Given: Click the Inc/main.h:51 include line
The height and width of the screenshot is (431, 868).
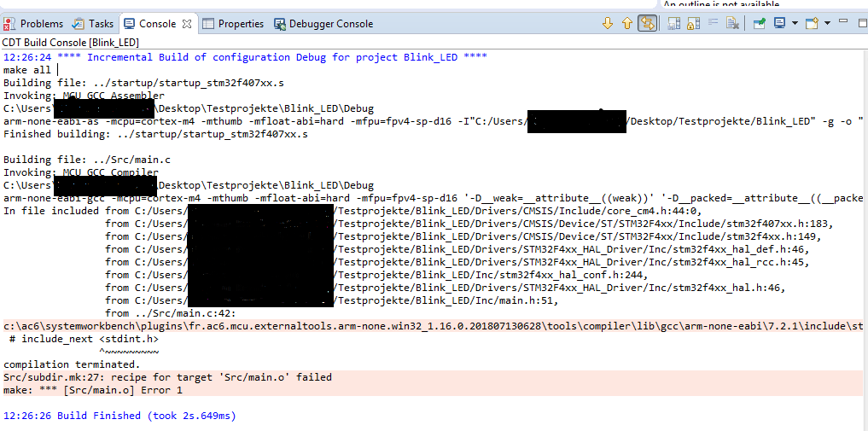Looking at the screenshot, I should (x=331, y=300).
